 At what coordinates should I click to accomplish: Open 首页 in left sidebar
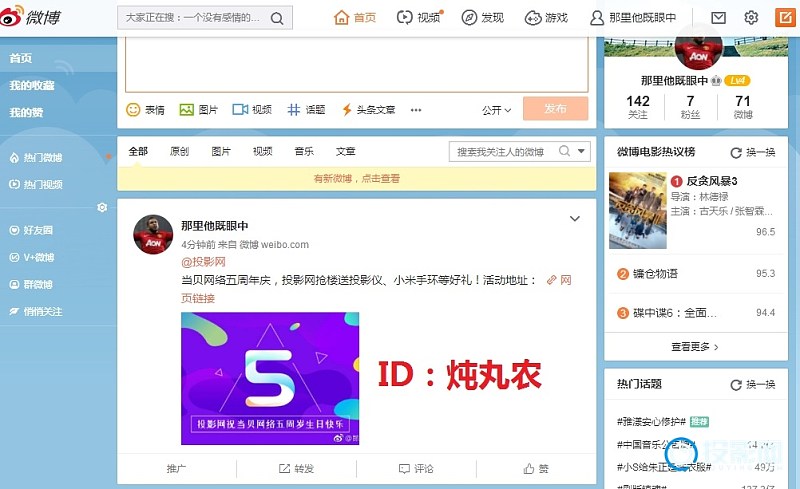[x=21, y=58]
